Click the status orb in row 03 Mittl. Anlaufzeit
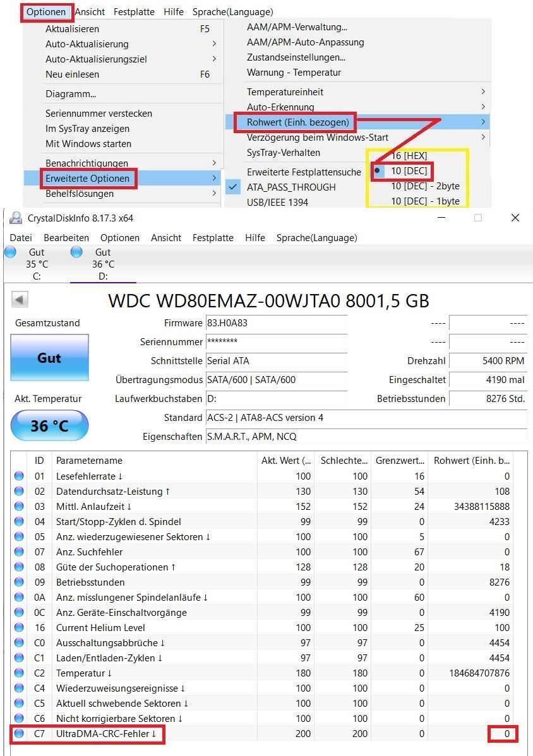The image size is (533, 756). (19, 506)
